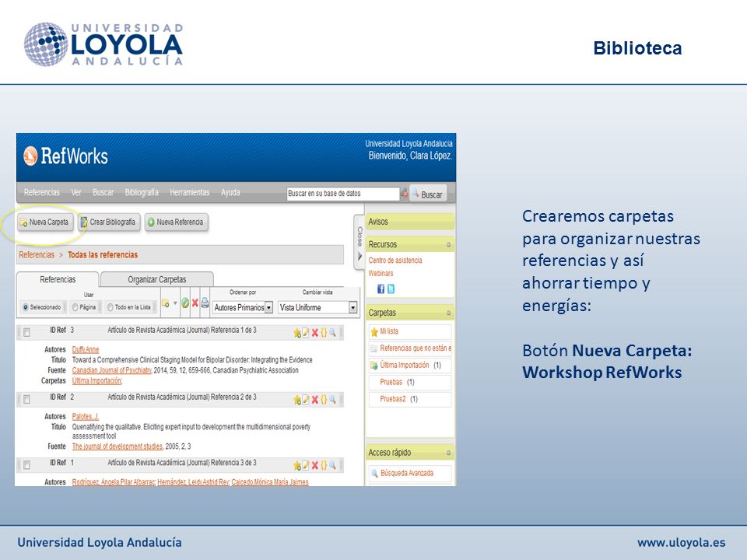Click the edit pencil icon for Referencia 1 de 3
The image size is (747, 560).
tap(306, 333)
